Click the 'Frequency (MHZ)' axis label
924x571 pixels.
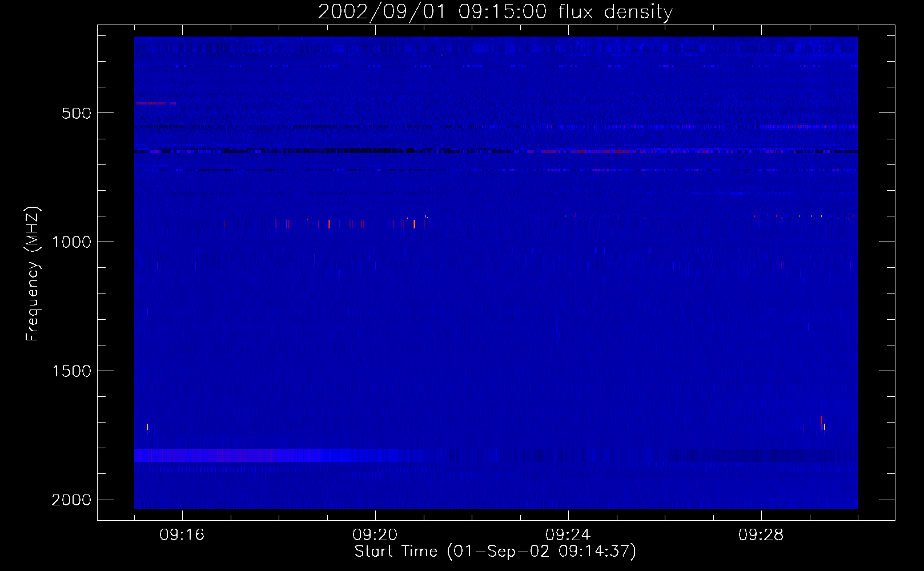click(33, 274)
